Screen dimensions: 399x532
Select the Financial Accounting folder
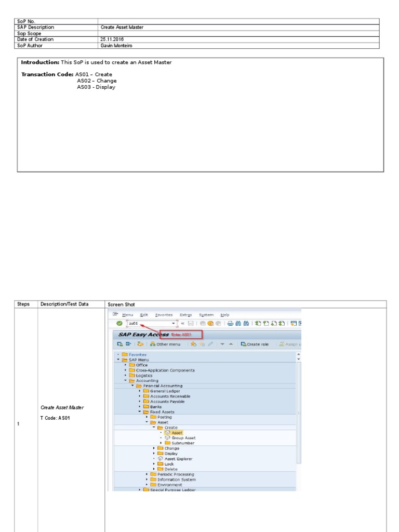coord(159,386)
